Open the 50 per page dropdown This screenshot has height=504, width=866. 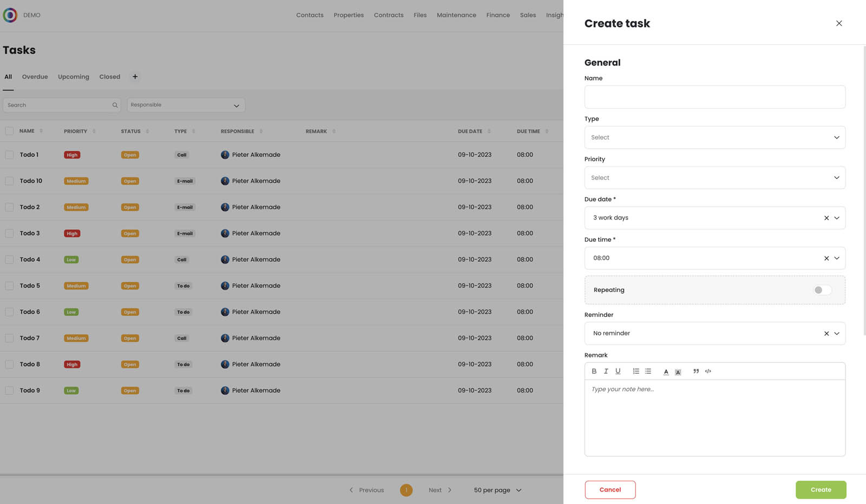tap(497, 490)
